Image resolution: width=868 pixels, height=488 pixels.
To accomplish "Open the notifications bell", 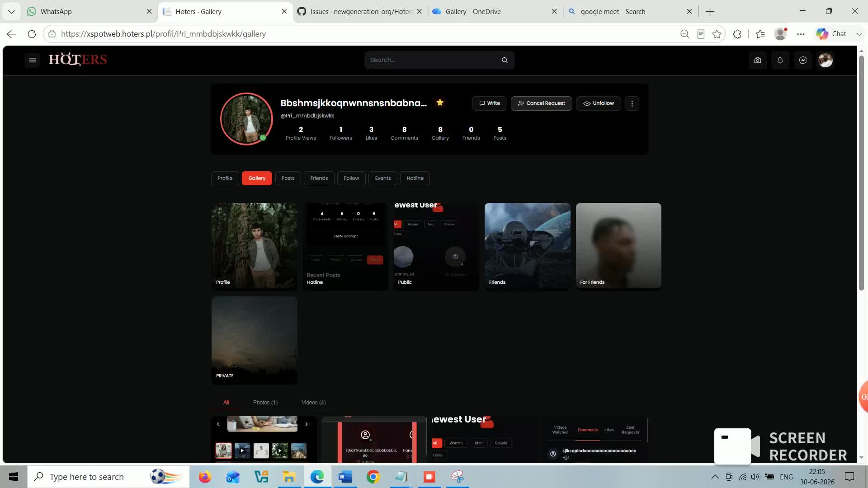I will pos(780,60).
